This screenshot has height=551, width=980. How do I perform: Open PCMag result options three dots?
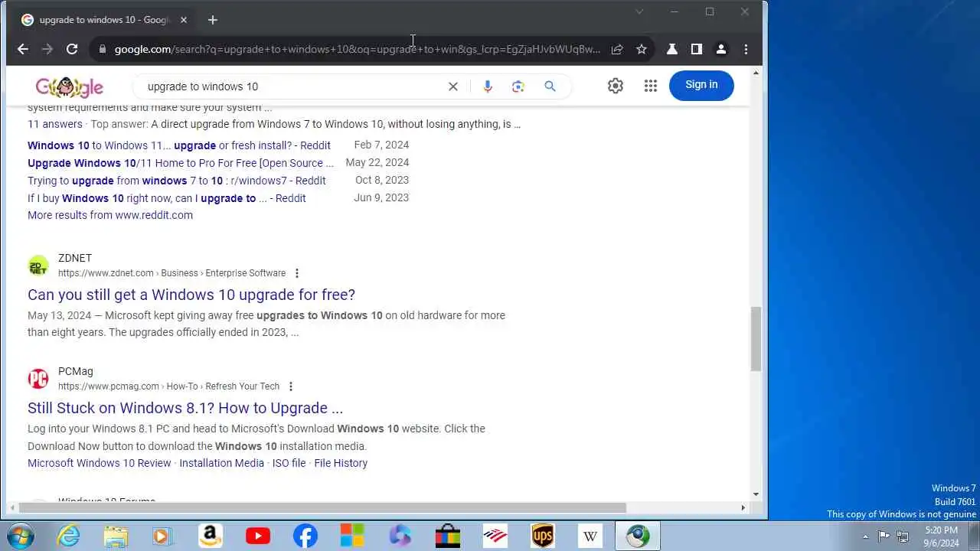[x=291, y=386]
